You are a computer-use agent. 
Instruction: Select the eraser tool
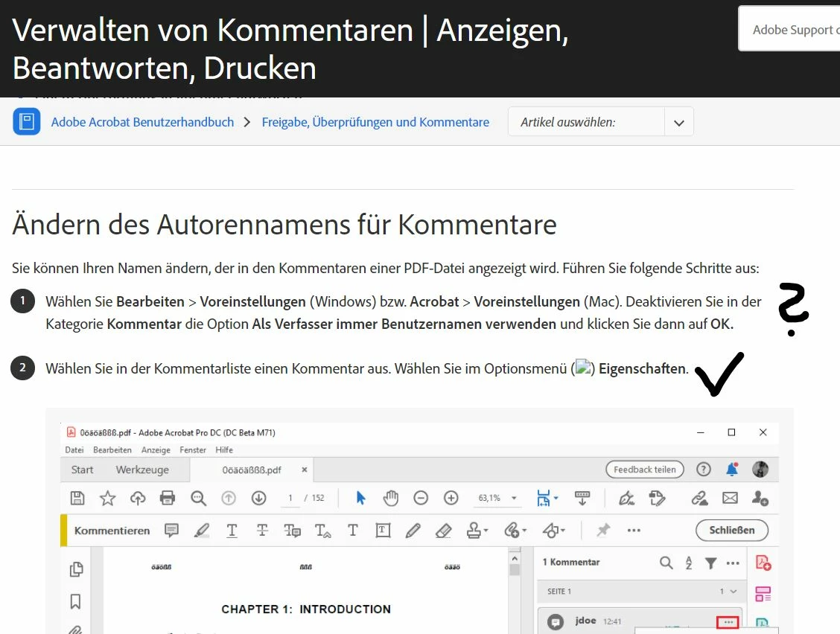click(x=443, y=530)
